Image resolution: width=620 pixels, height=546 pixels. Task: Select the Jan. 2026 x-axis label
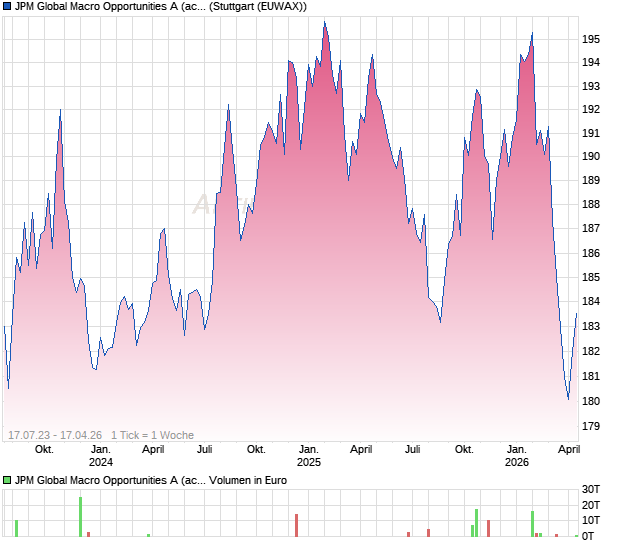[517, 456]
